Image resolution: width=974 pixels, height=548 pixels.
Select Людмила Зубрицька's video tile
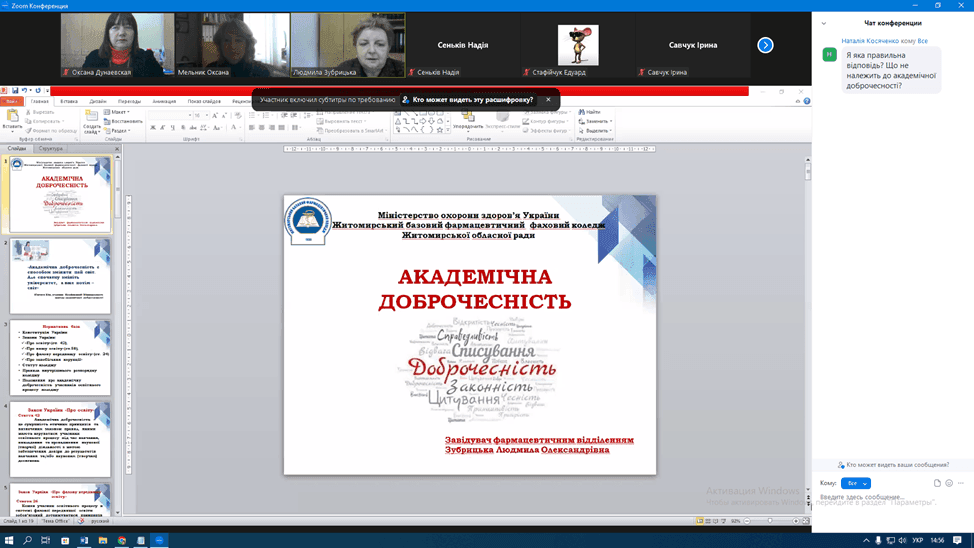(x=348, y=45)
